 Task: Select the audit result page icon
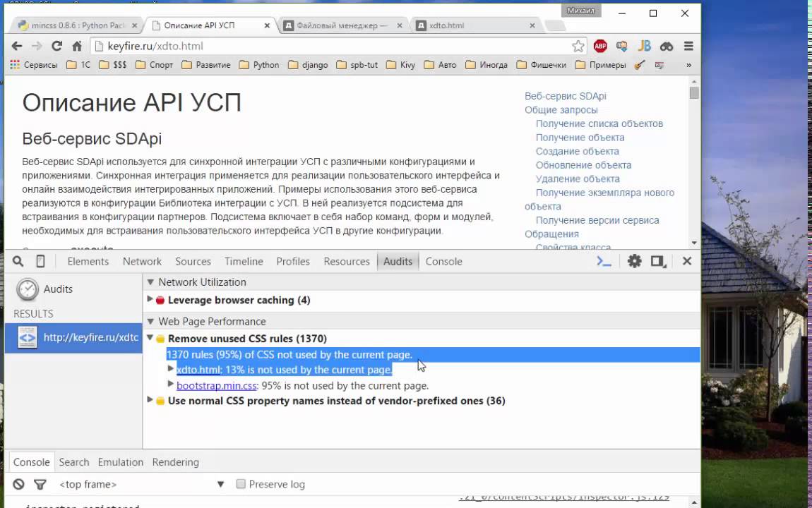pyautogui.click(x=27, y=337)
